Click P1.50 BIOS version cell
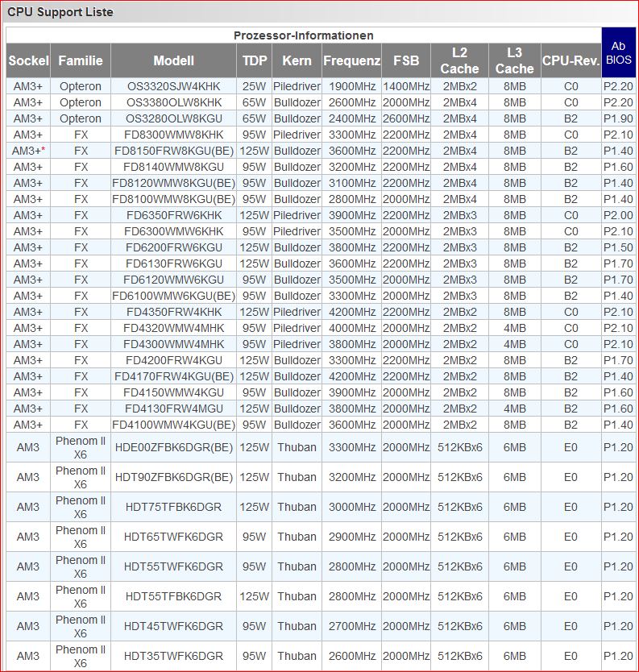 [x=618, y=247]
